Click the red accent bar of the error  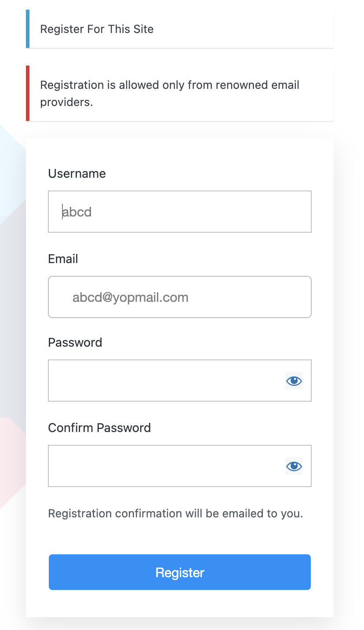(28, 93)
